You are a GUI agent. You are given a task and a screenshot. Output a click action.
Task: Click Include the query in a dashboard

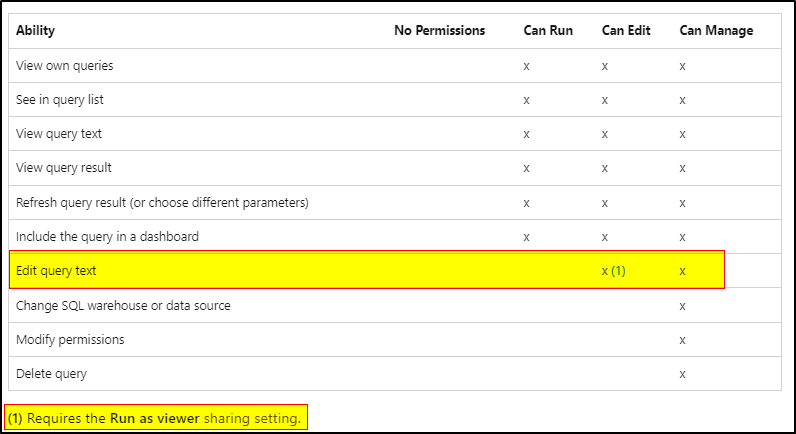[x=107, y=237]
